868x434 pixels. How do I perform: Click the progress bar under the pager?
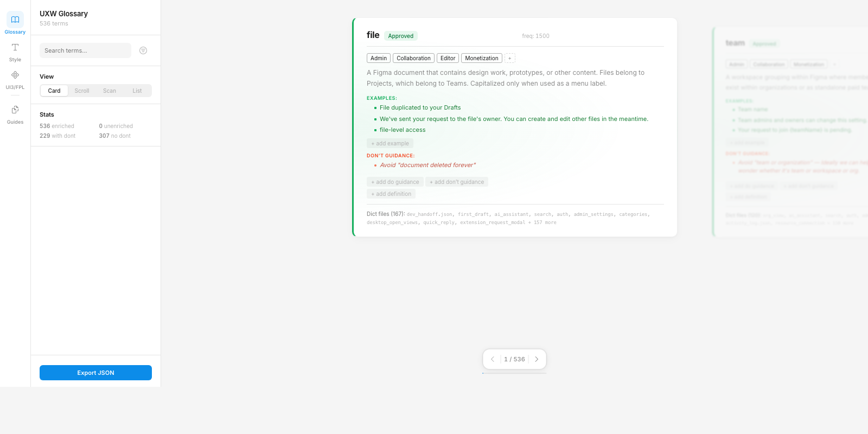click(x=514, y=373)
